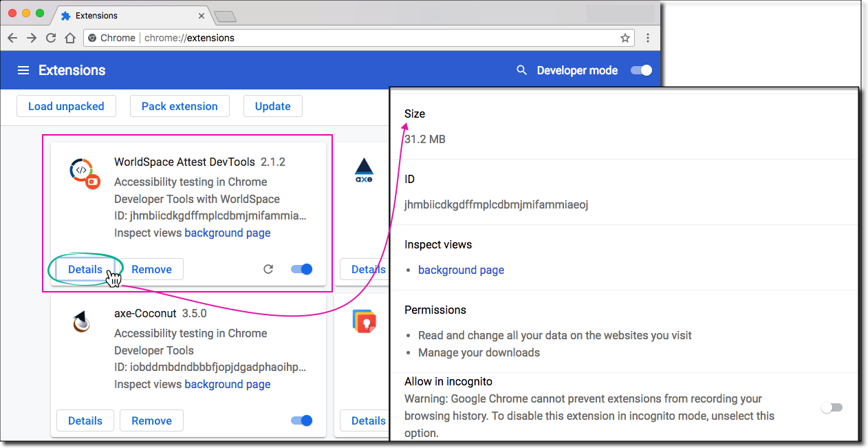Open WorldSpace Attest background page link
The image size is (868, 448).
pyautogui.click(x=228, y=233)
